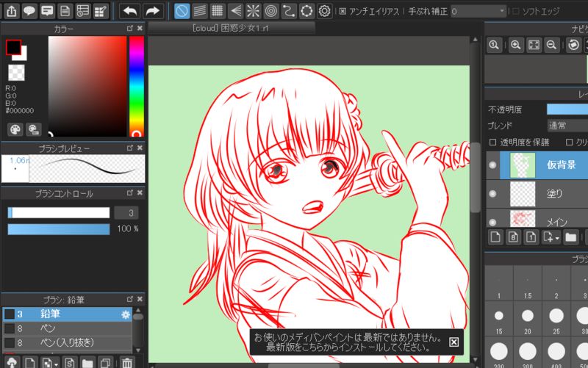Image resolution: width=588 pixels, height=368 pixels.
Task: Click the update install notification message
Action: tap(348, 342)
